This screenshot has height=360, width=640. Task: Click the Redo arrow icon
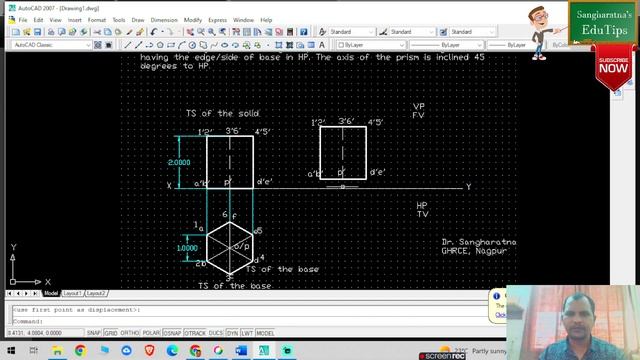[x=170, y=32]
